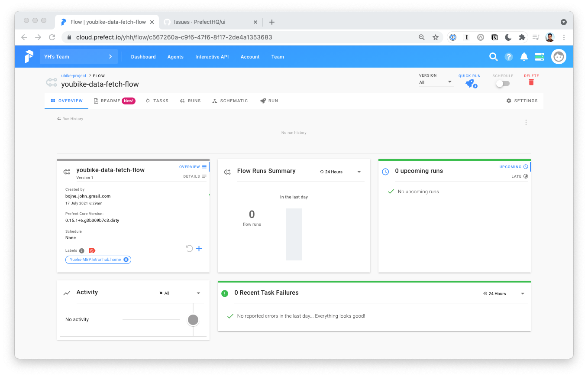
Task: Remove the Yuehs-MBP.hitronhub.home label
Action: tap(126, 260)
